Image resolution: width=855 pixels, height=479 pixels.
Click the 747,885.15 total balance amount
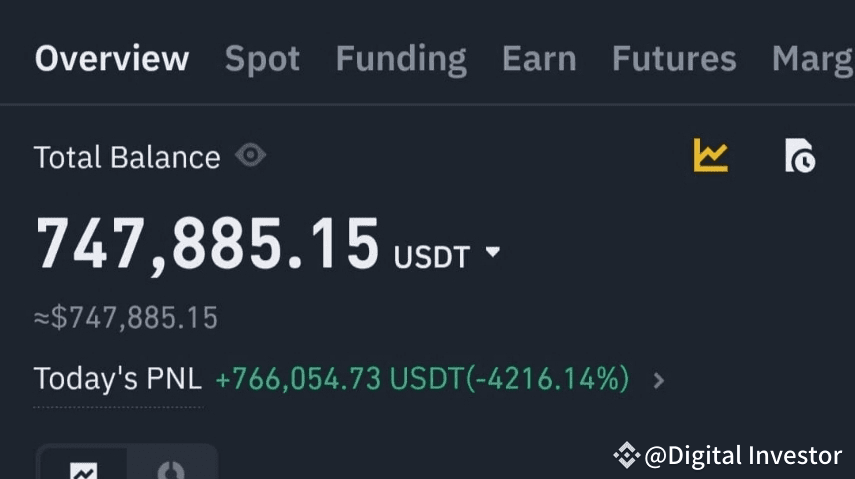tap(207, 244)
